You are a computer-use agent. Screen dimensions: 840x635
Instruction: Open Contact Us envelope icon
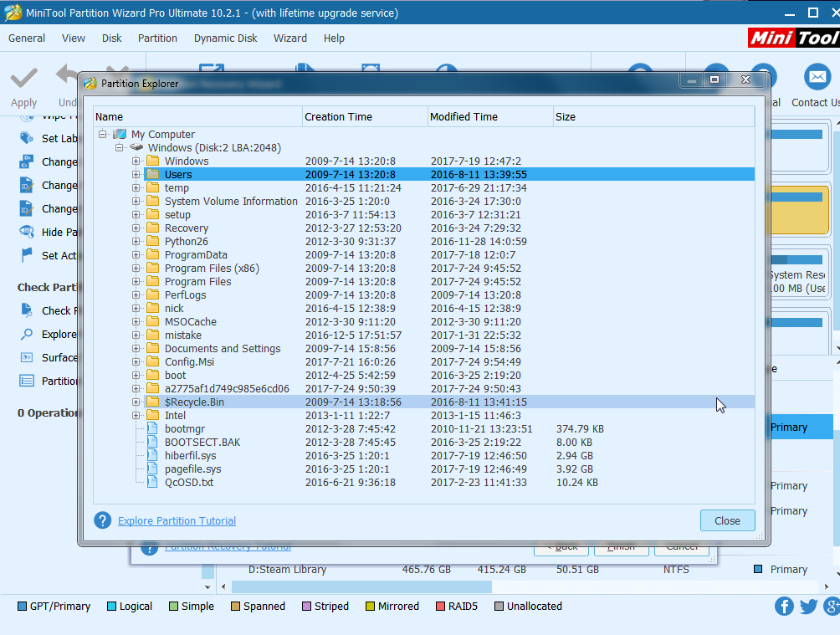coord(817,77)
